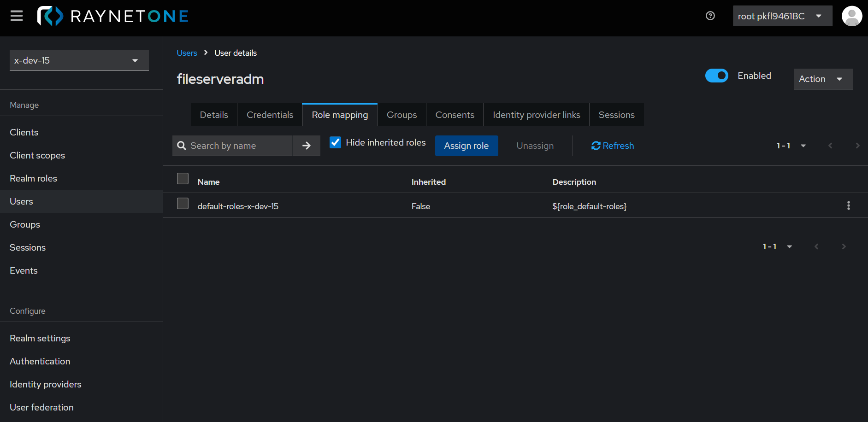Open the user avatar menu
The image size is (868, 422).
click(851, 16)
